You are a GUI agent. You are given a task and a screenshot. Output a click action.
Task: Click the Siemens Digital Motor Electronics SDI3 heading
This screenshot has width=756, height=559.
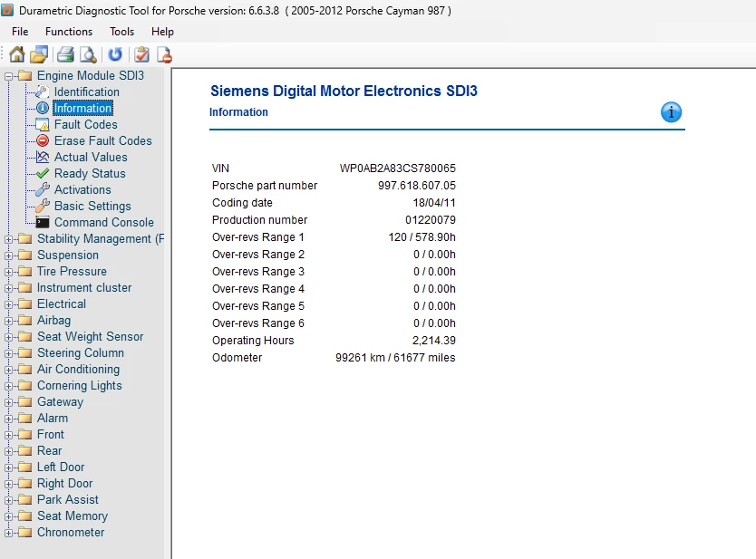tap(344, 91)
